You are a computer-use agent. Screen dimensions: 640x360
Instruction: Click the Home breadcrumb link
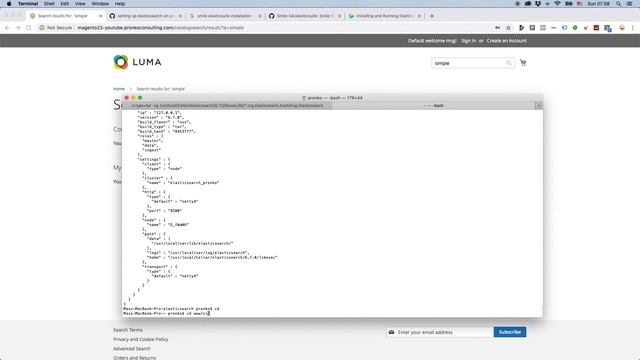click(x=119, y=89)
